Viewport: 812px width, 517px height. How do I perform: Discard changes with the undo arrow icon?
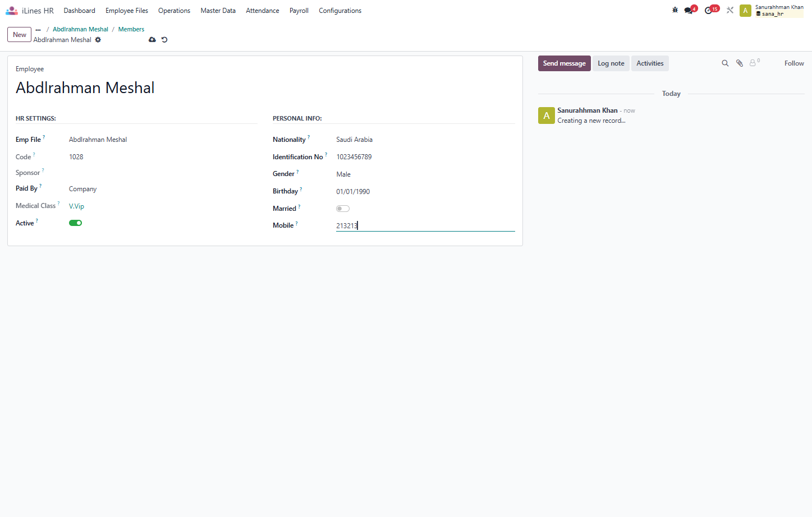[x=164, y=40]
